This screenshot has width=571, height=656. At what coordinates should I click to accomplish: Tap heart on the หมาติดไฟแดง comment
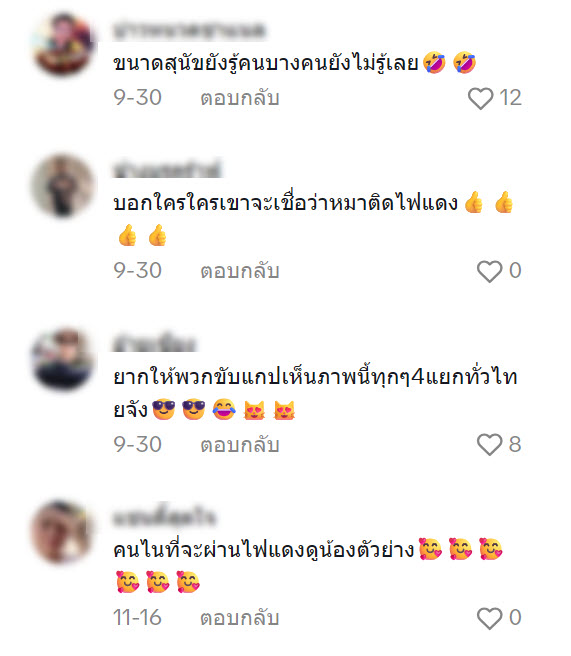click(x=489, y=272)
